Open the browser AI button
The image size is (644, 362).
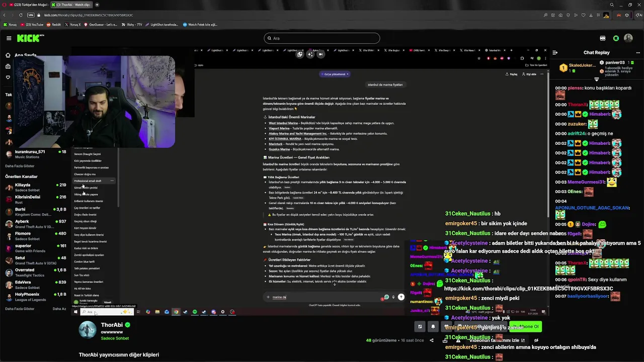[x=639, y=15]
